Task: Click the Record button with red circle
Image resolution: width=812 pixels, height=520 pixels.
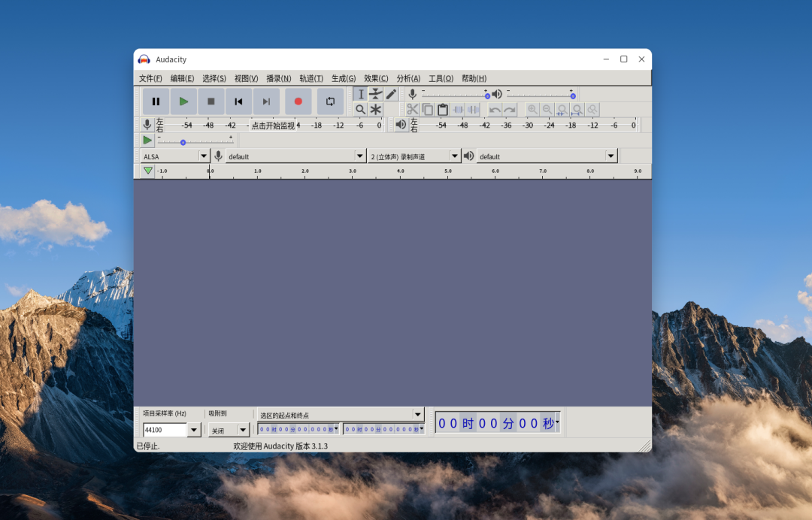Action: (x=298, y=101)
